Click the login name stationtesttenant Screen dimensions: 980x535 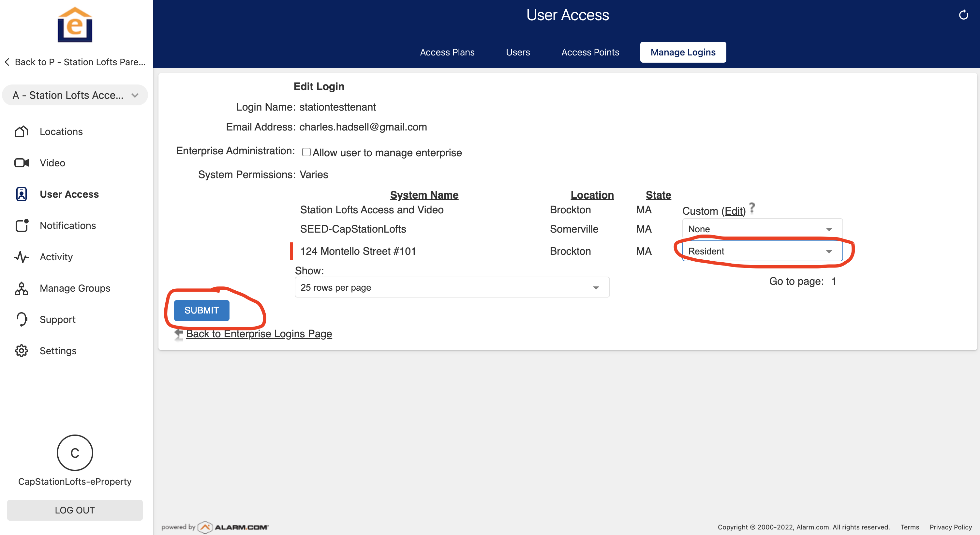[x=337, y=107]
